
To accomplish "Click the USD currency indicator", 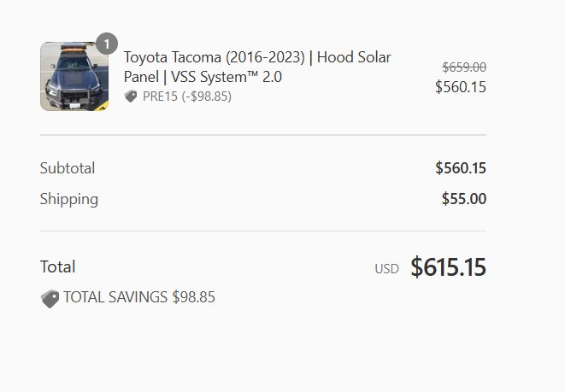I will 386,269.
